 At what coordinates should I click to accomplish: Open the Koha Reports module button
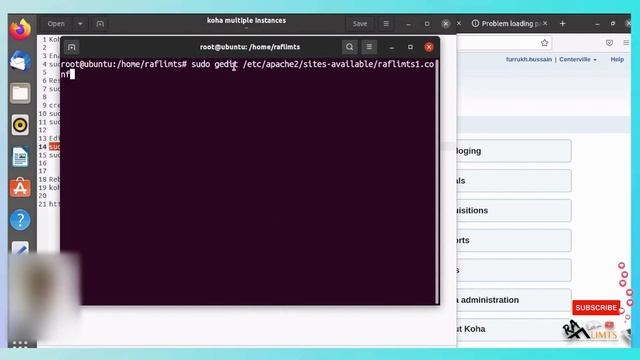pyautogui.click(x=514, y=240)
